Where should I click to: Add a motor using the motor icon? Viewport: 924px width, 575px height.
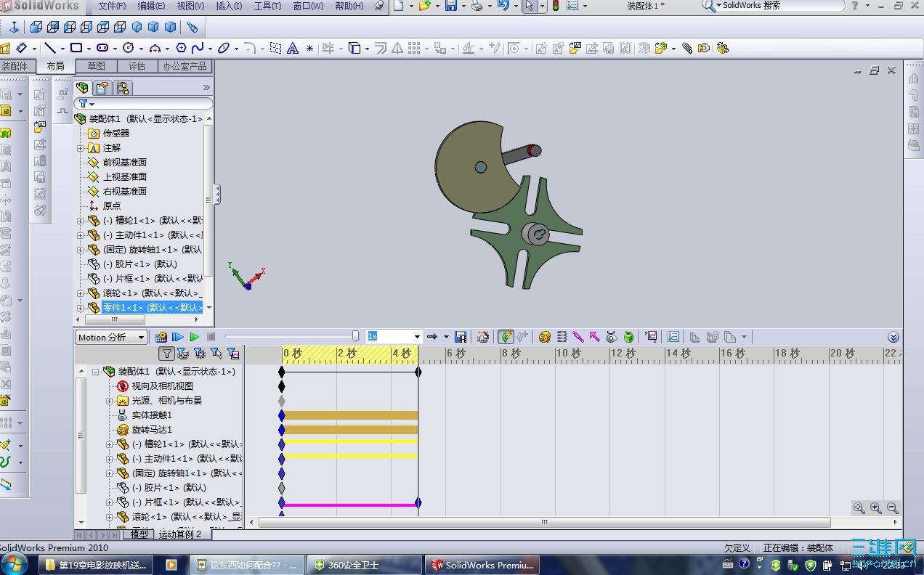tap(545, 337)
